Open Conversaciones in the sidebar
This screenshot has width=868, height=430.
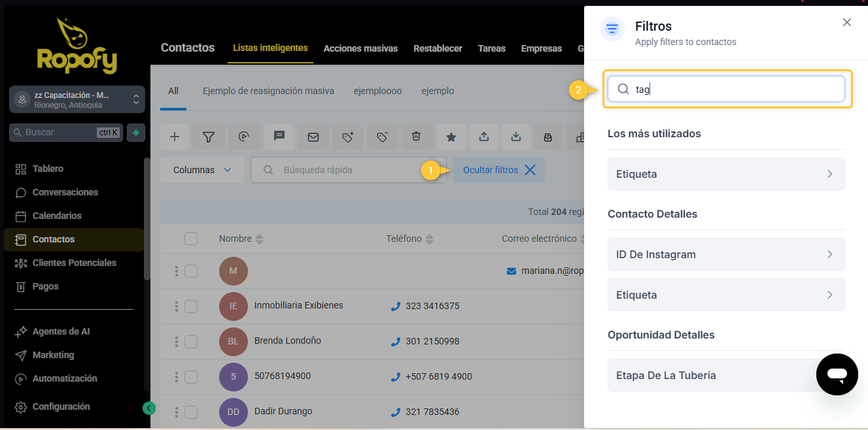[x=65, y=192]
